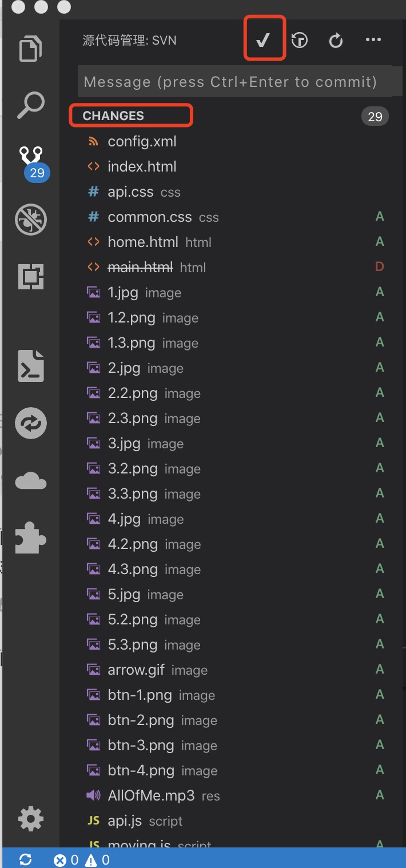Click the commit message input field
Image resolution: width=406 pixels, height=868 pixels.
[x=234, y=82]
